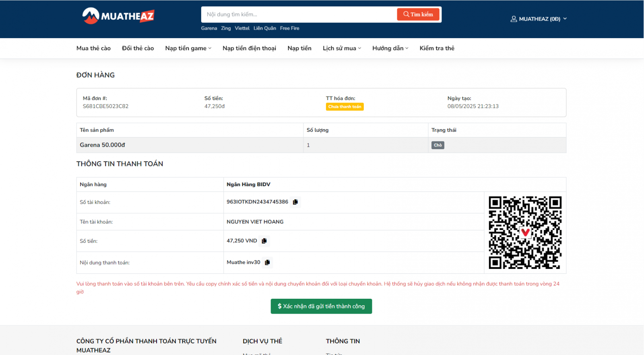Click the user profile icon
This screenshot has width=644, height=355.
click(x=514, y=19)
